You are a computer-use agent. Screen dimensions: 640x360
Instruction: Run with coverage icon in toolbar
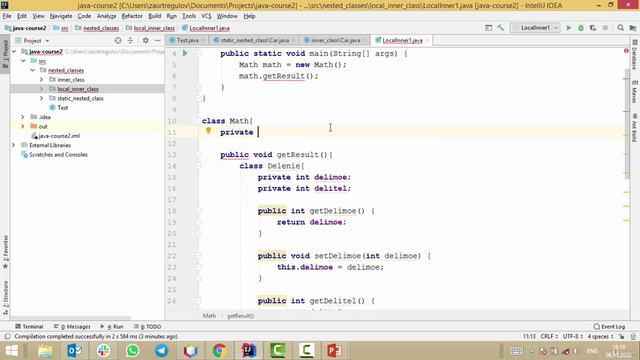pos(593,28)
